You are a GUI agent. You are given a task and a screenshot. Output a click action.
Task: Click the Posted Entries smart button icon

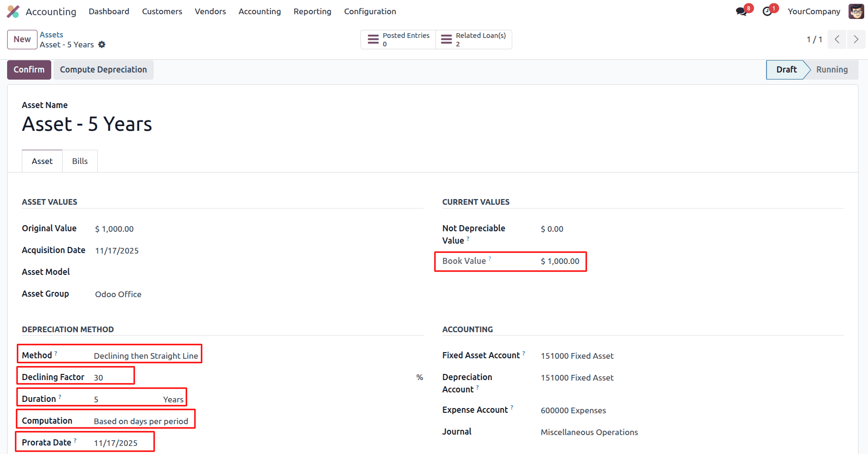coord(373,39)
